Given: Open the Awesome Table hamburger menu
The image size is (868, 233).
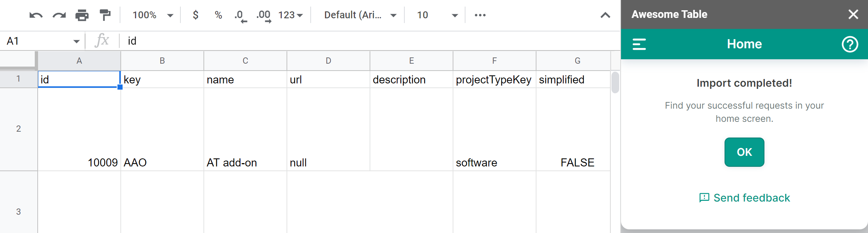Looking at the screenshot, I should (x=639, y=44).
